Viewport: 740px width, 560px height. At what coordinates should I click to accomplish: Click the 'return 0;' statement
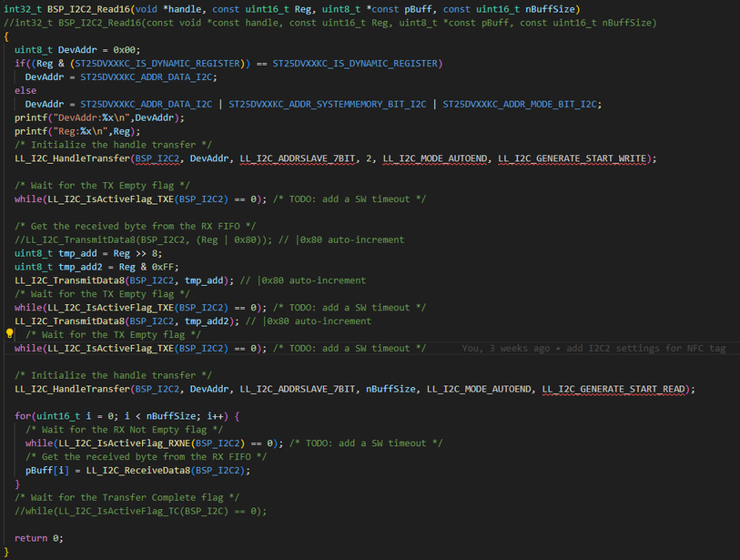pos(39,538)
